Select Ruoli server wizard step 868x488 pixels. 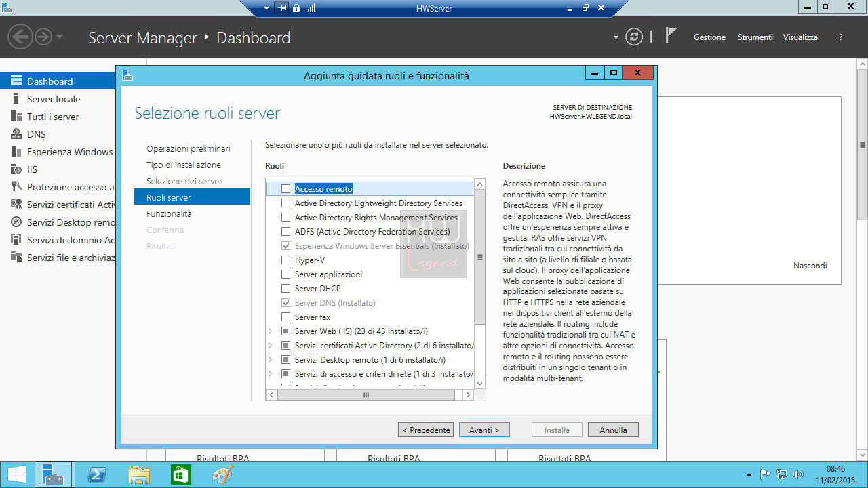192,197
